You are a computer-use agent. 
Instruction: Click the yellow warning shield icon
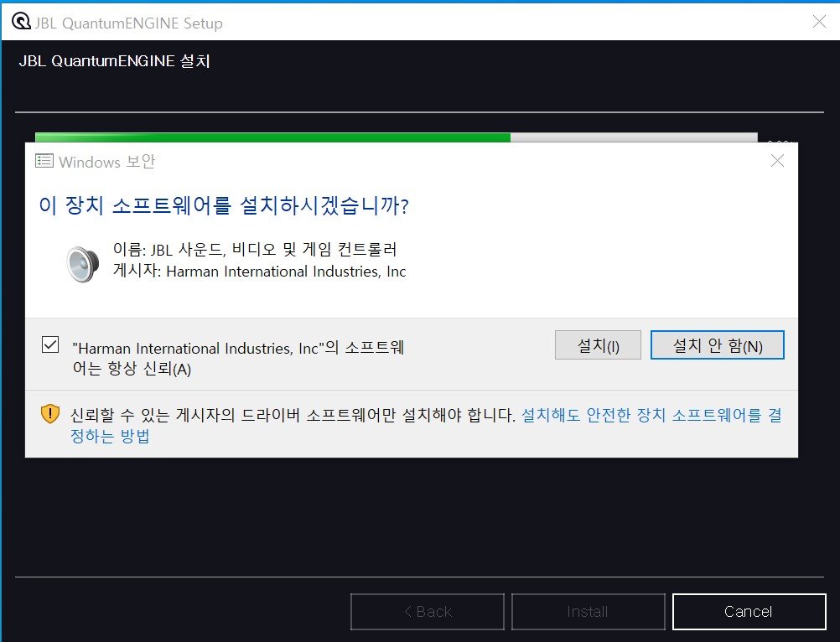pos(49,414)
